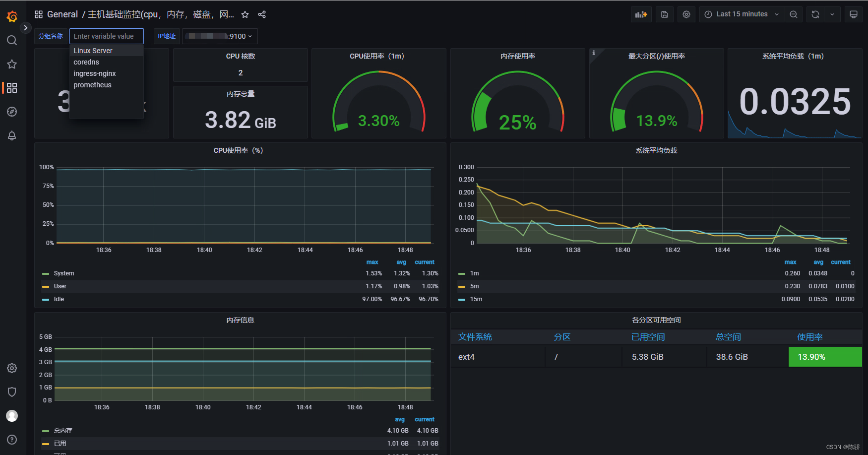Sort table by 文件系统 column
Viewport: 868px width, 455px height.
(x=475, y=337)
